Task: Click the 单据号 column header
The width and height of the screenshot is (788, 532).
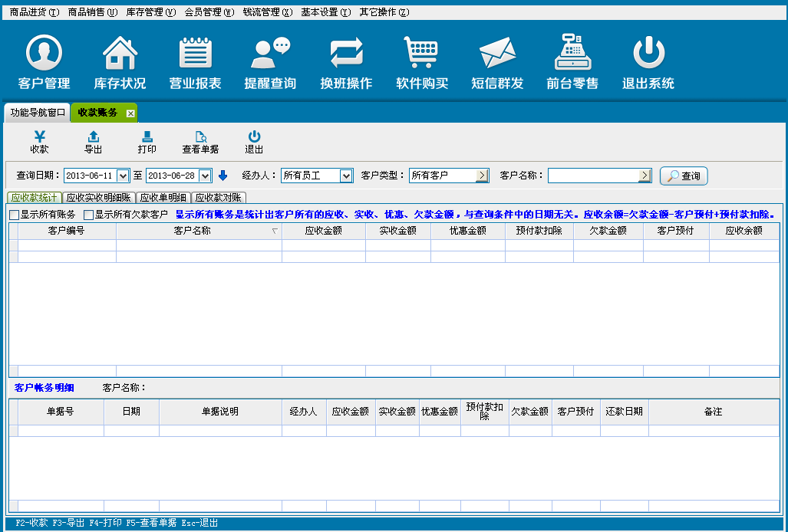Action: click(x=61, y=412)
